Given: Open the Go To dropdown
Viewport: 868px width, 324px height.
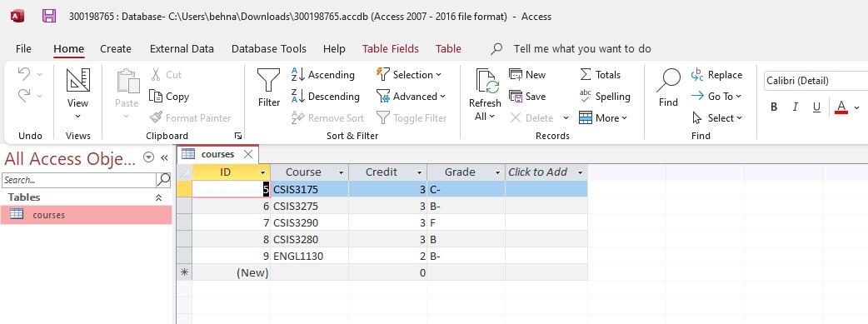Looking at the screenshot, I should tap(716, 97).
